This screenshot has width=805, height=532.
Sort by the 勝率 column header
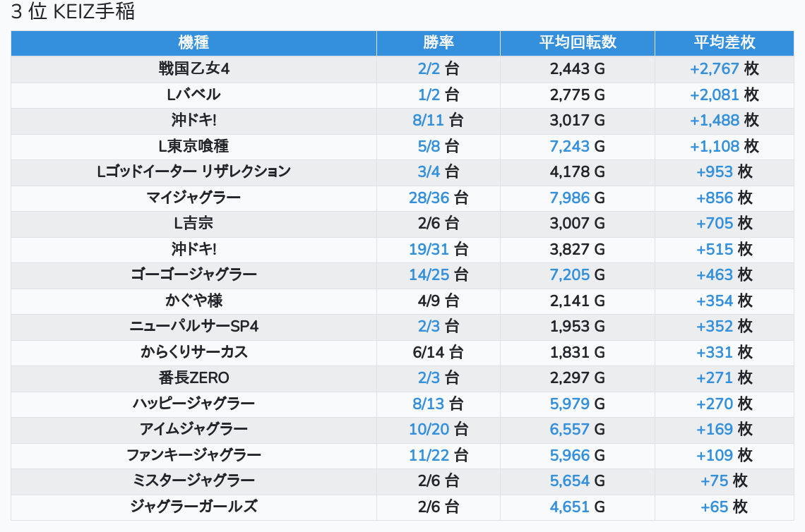click(438, 42)
